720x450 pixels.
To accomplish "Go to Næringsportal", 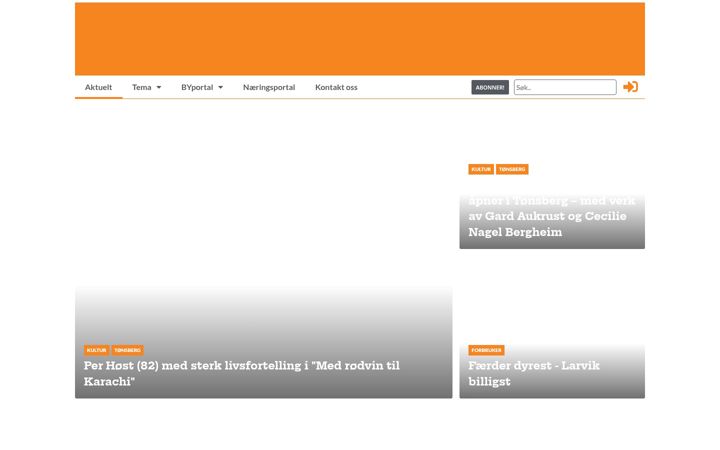I will 269,87.
